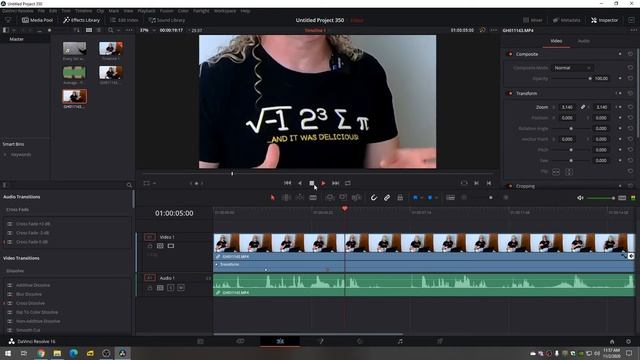Open the Playback menu
Image resolution: width=640 pixels, height=360 pixels.
tap(146, 11)
